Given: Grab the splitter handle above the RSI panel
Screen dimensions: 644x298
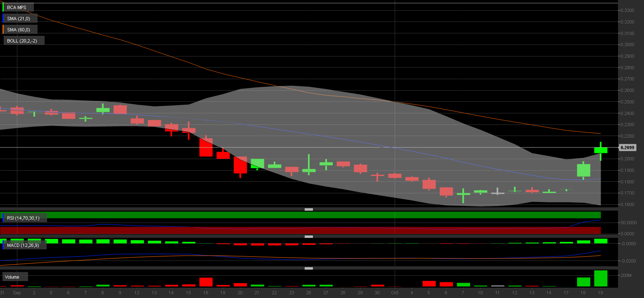Looking at the screenshot, I should (309, 209).
